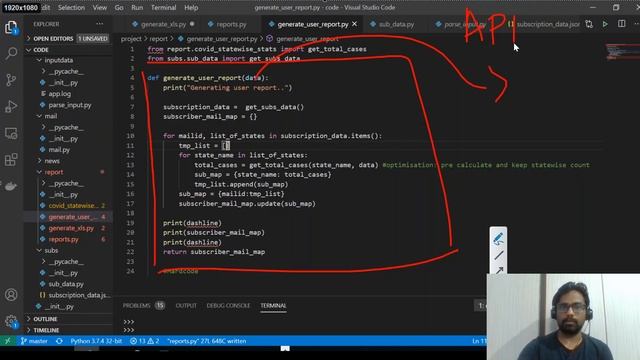
Task: Open the Search view icon
Action: (11, 53)
